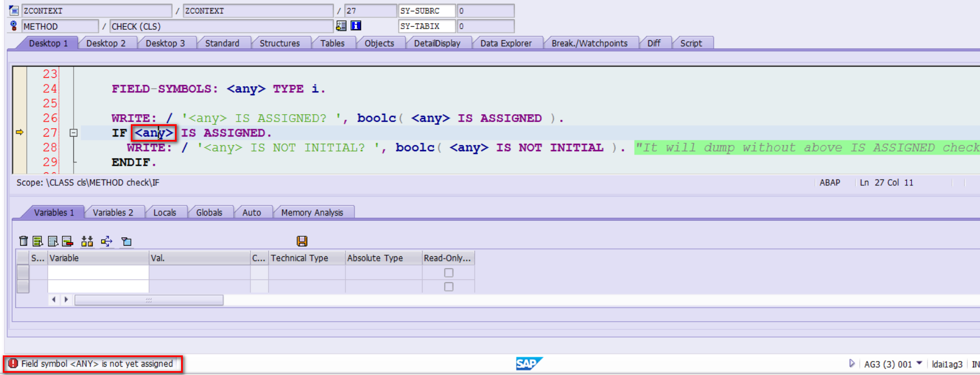Click the SAP logo in the status bar
This screenshot has width=980, height=375.
(x=529, y=364)
